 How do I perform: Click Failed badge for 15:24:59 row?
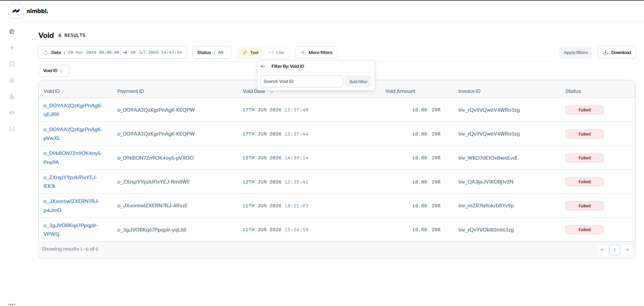(584, 230)
